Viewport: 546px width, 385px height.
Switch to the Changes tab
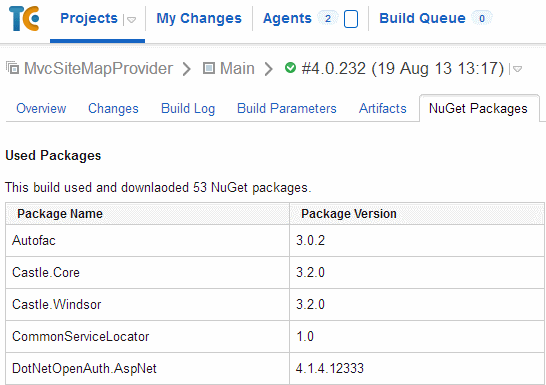113,108
